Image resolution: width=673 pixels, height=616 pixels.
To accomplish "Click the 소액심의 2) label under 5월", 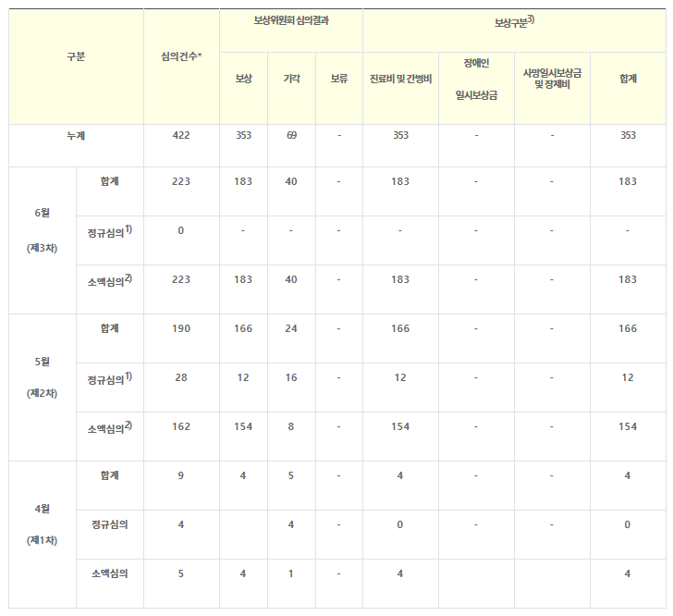I will [x=109, y=428].
